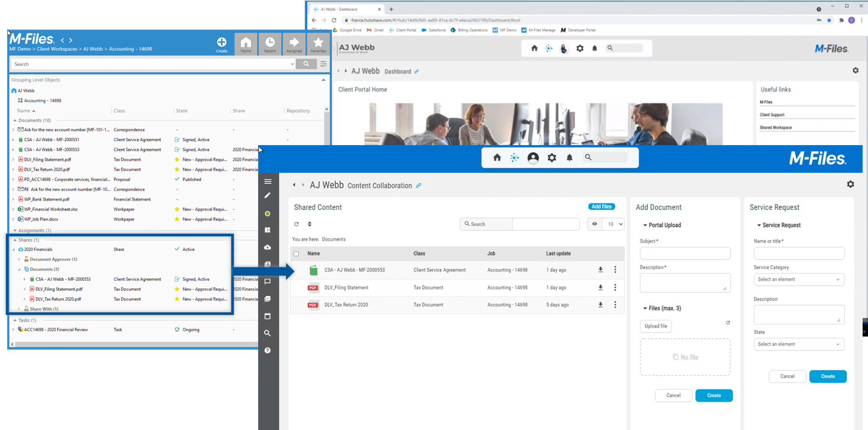Click the sort arrows icon in Shared Content

click(309, 224)
